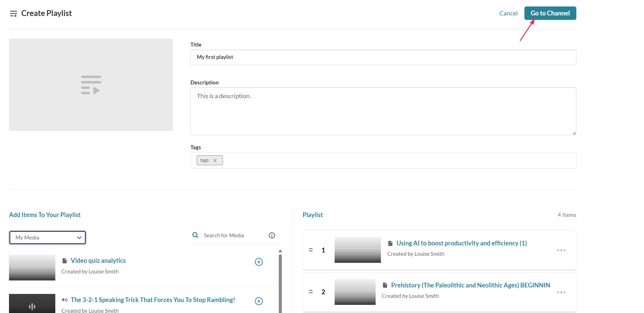644x313 pixels.
Task: Click into the Description text area
Action: pos(383,111)
